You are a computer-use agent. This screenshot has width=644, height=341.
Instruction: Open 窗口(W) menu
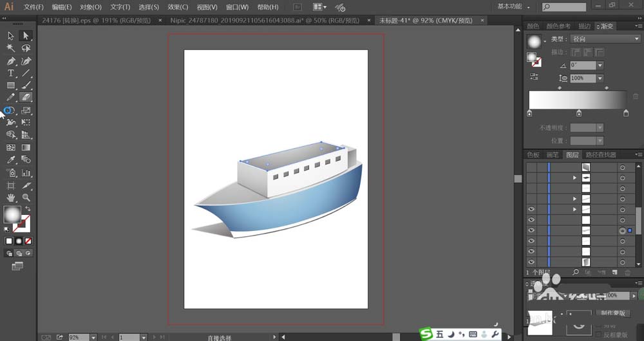coord(237,7)
